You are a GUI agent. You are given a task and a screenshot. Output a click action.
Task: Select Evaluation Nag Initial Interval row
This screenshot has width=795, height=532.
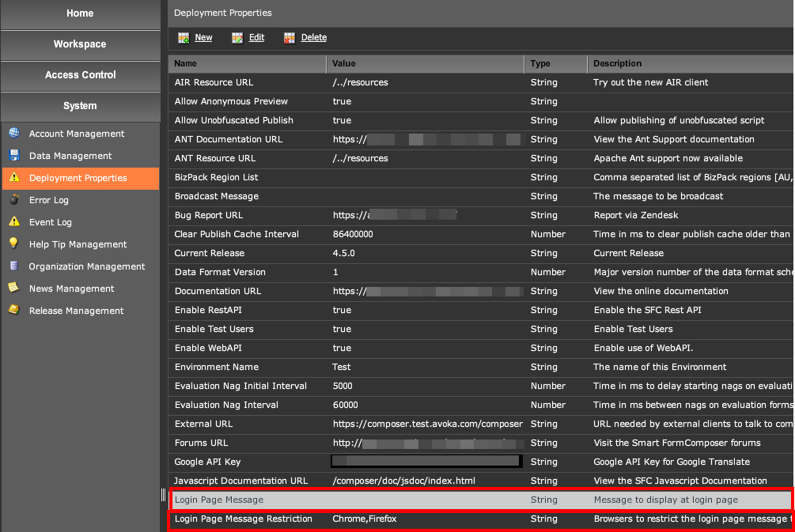pos(481,386)
